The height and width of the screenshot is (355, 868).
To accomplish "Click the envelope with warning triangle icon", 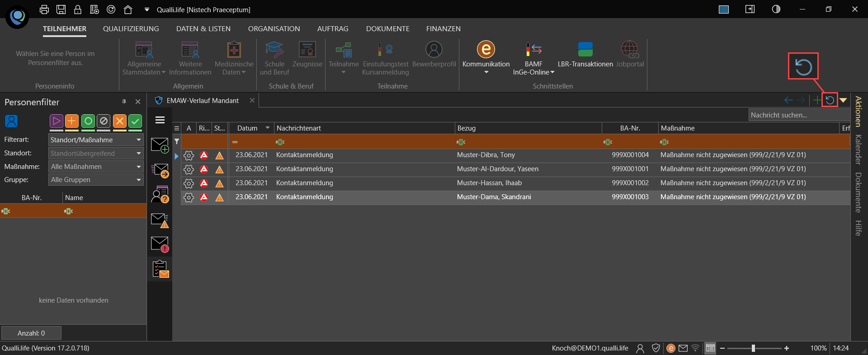I will pos(160,220).
